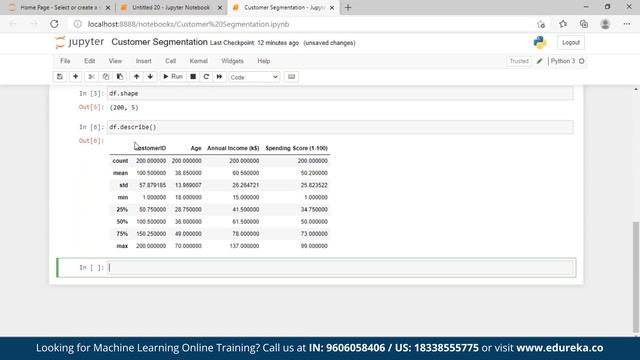Click the Age column header
Screen dimensions: 640x360
point(196,148)
